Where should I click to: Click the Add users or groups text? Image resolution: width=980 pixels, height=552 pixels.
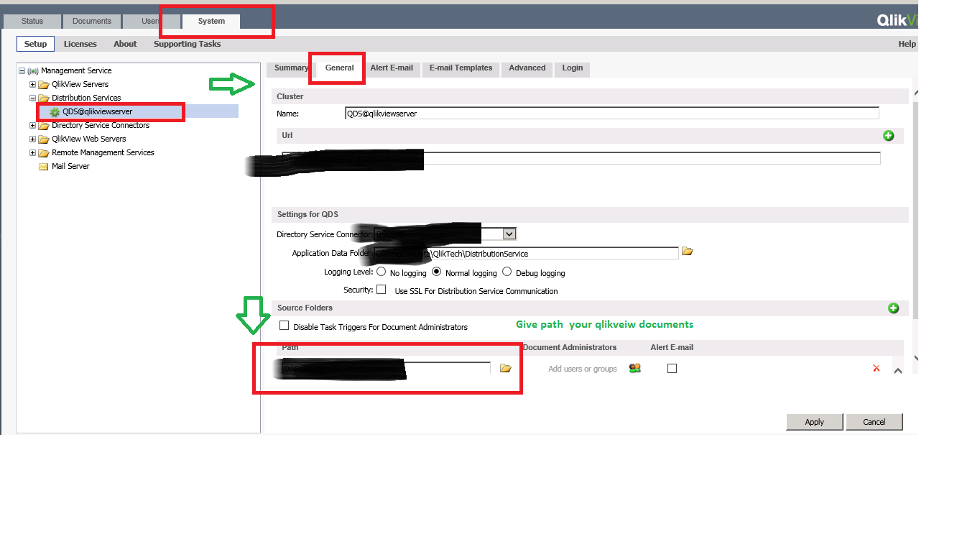tap(583, 369)
